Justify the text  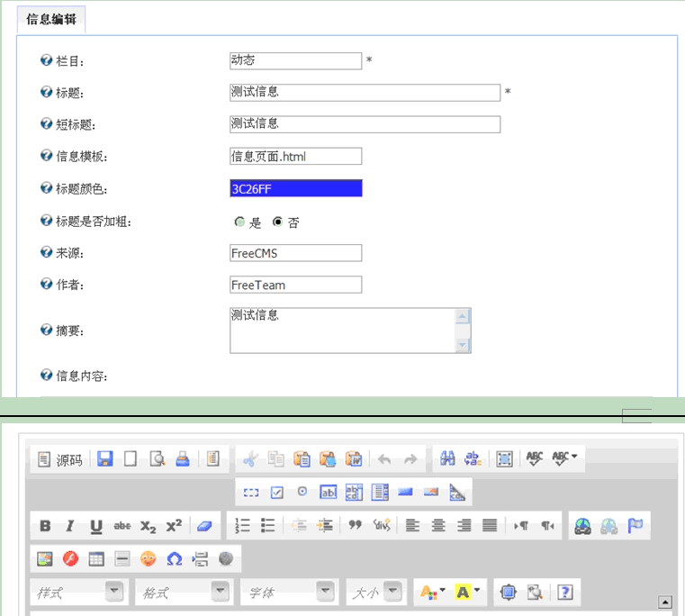pos(490,525)
